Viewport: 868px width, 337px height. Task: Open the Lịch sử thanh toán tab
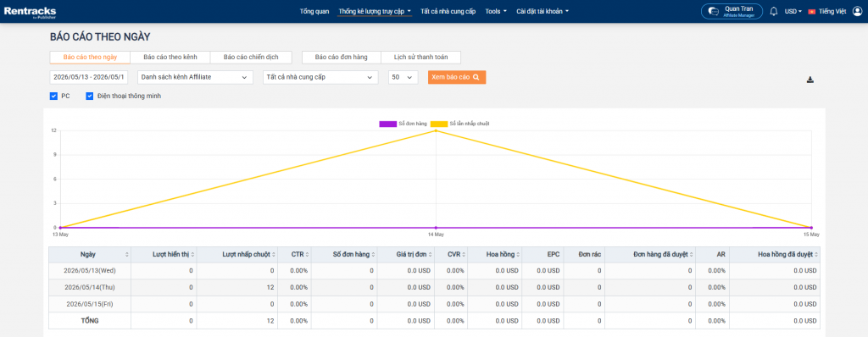(x=420, y=57)
